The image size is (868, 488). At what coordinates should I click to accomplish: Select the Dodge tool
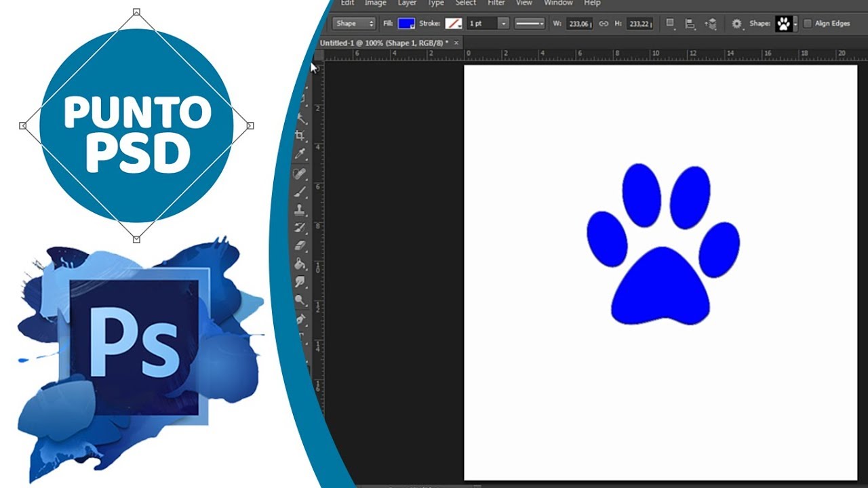301,300
